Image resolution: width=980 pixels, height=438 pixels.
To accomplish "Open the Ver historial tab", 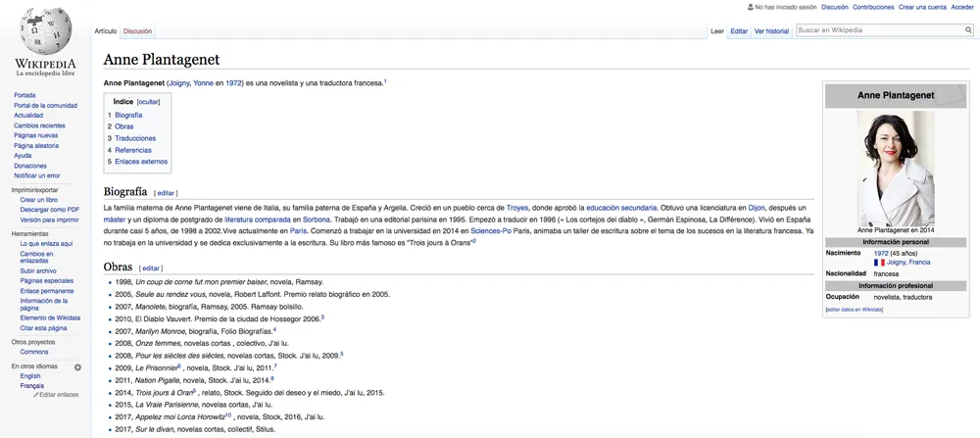I will pyautogui.click(x=771, y=31).
